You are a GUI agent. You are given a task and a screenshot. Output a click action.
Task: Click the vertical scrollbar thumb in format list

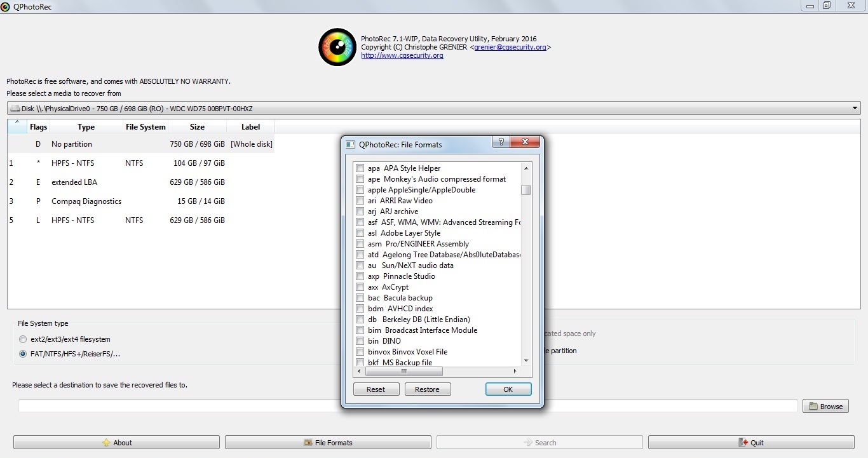click(x=526, y=190)
